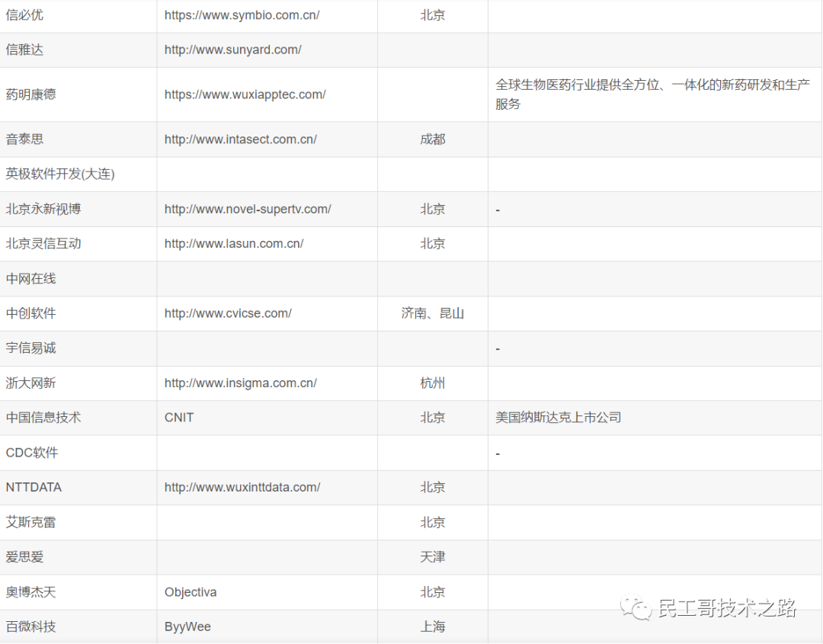Click the 宇信易诚 company name

[30, 348]
